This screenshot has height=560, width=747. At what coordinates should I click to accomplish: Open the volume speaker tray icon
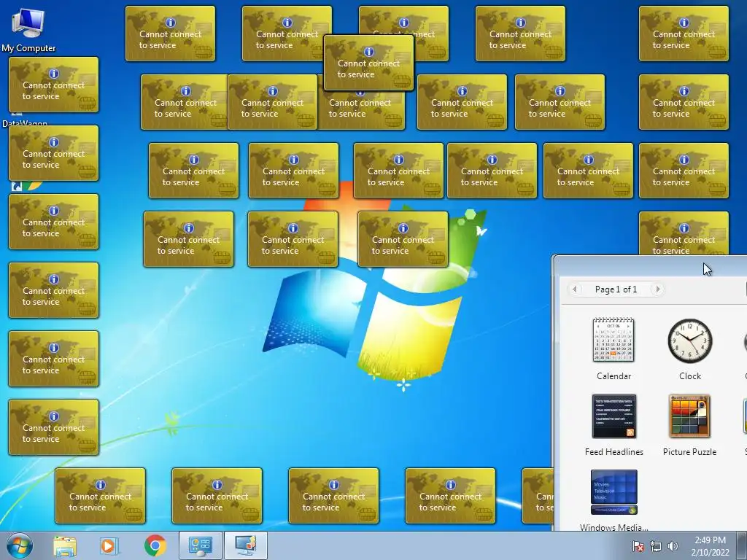click(673, 546)
